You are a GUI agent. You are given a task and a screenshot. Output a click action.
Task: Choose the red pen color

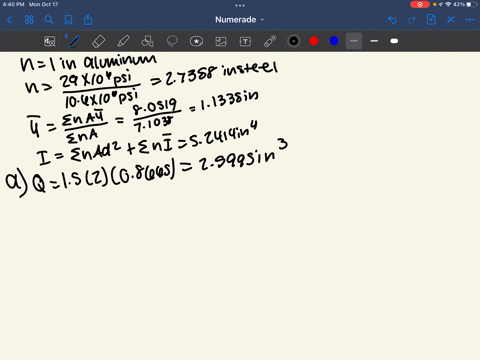click(314, 41)
